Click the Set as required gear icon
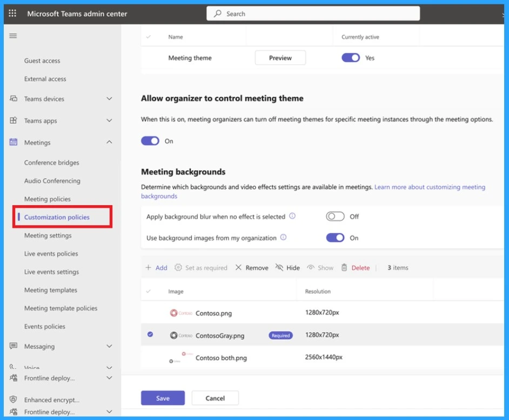509x420 pixels. tap(178, 268)
